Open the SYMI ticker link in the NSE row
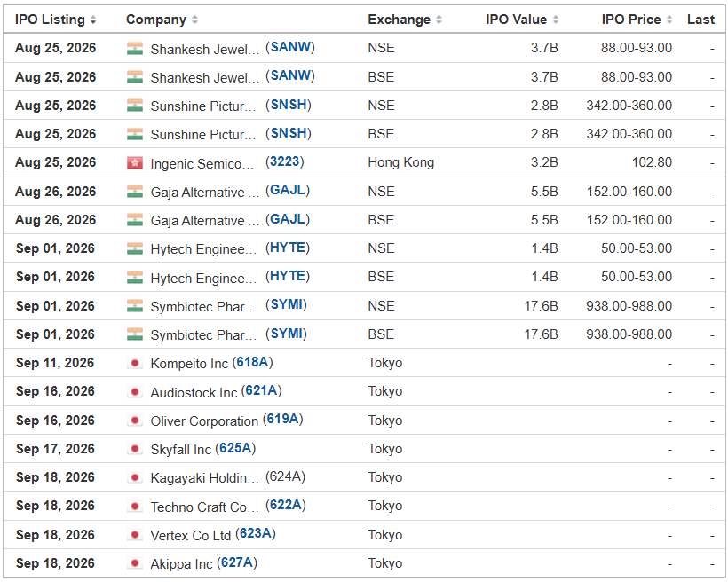Viewport: 728px width, 582px height. [x=287, y=304]
